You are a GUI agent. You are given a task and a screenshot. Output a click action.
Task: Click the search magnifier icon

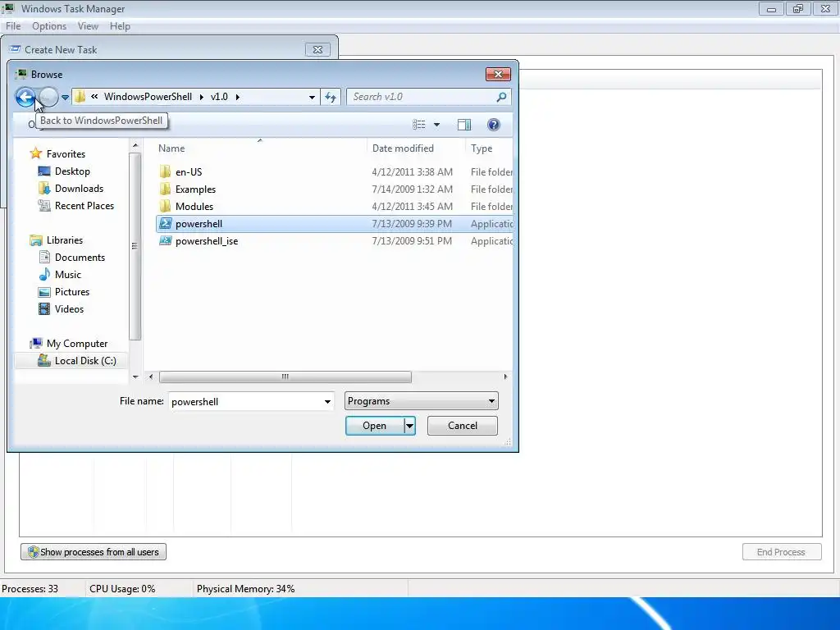(x=501, y=97)
